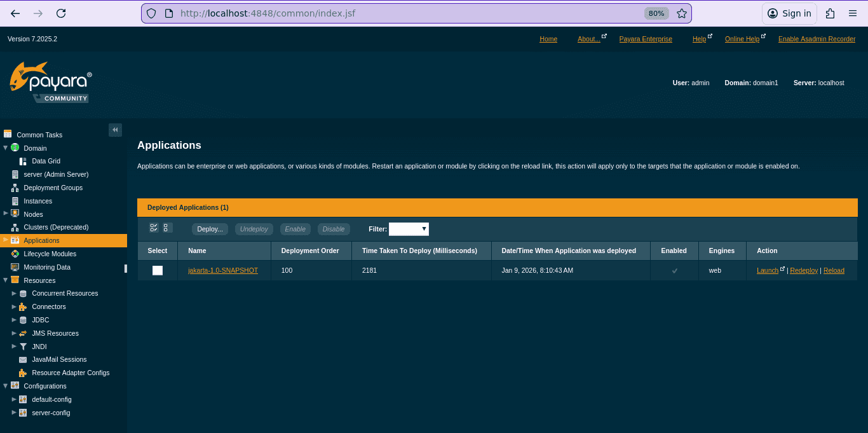
Task: Click the Redeploy action link
Action: pyautogui.click(x=804, y=270)
